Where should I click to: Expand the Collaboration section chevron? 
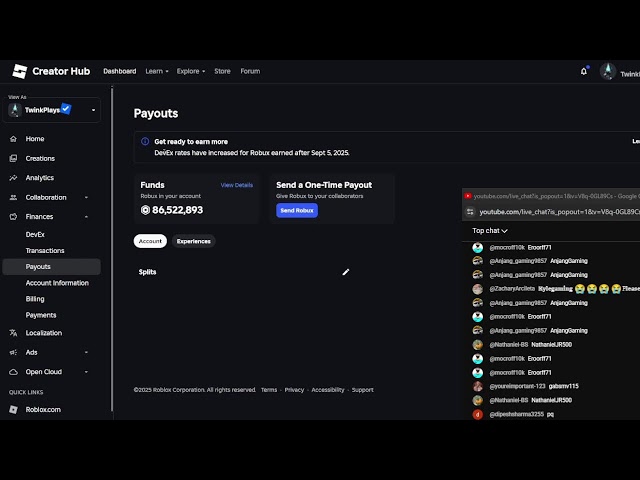[x=86, y=198]
